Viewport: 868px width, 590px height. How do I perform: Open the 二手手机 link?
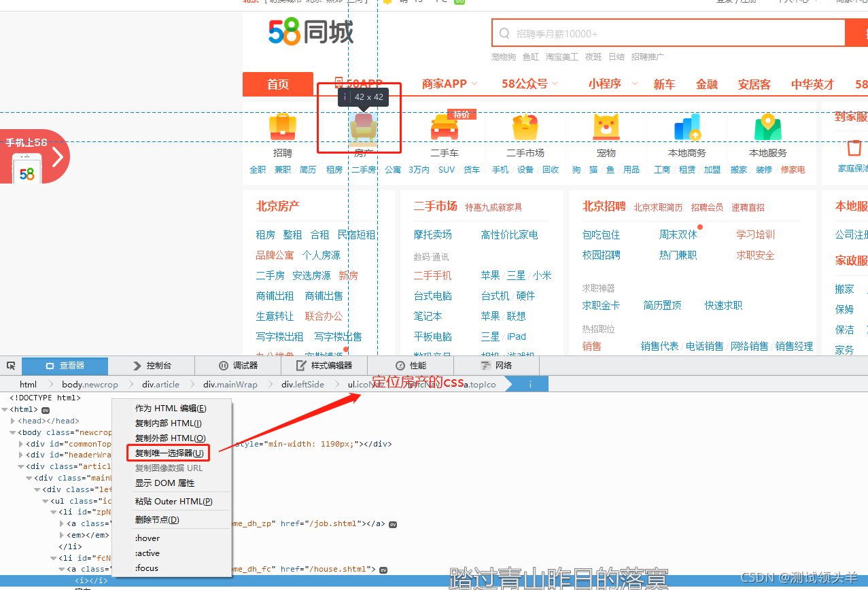click(x=432, y=275)
